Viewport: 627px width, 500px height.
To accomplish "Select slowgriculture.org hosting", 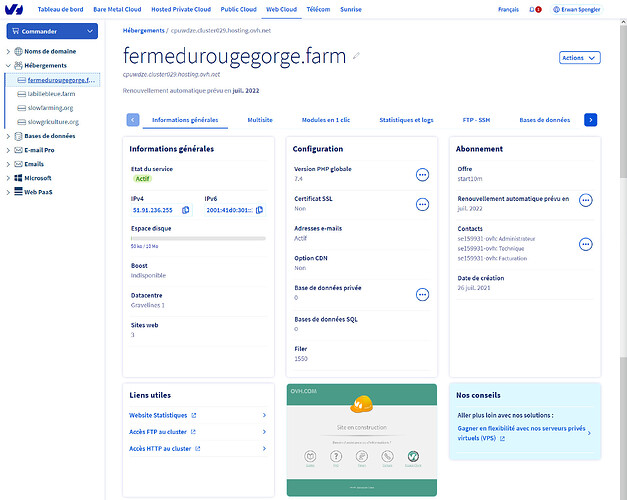I will pyautogui.click(x=53, y=122).
